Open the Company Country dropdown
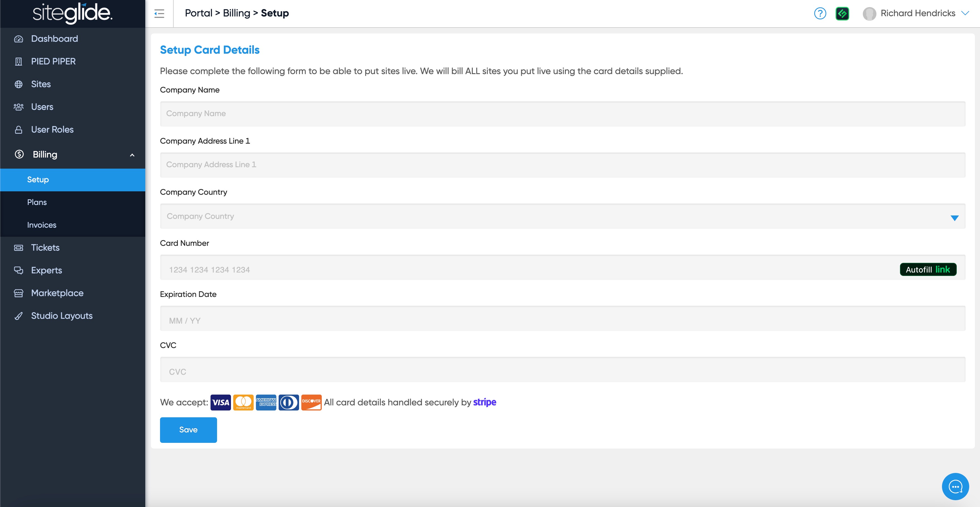The image size is (980, 507). pyautogui.click(x=562, y=216)
